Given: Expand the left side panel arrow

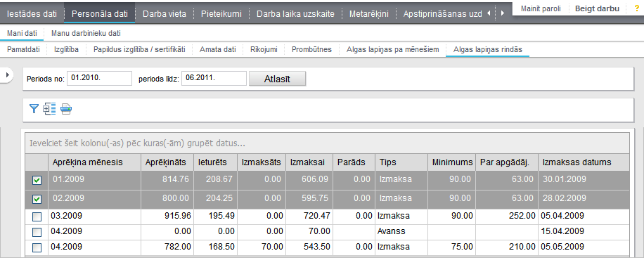Looking at the screenshot, I should tap(7, 75).
